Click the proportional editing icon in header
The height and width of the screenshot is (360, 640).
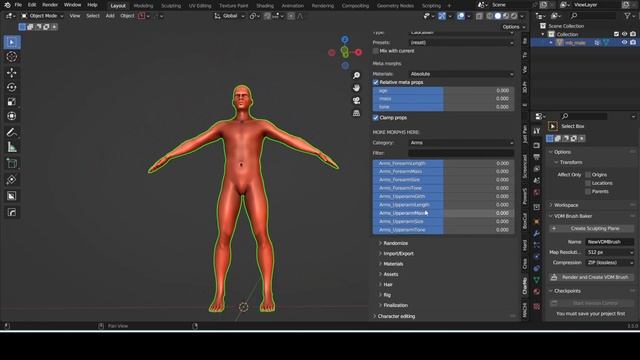pos(291,16)
